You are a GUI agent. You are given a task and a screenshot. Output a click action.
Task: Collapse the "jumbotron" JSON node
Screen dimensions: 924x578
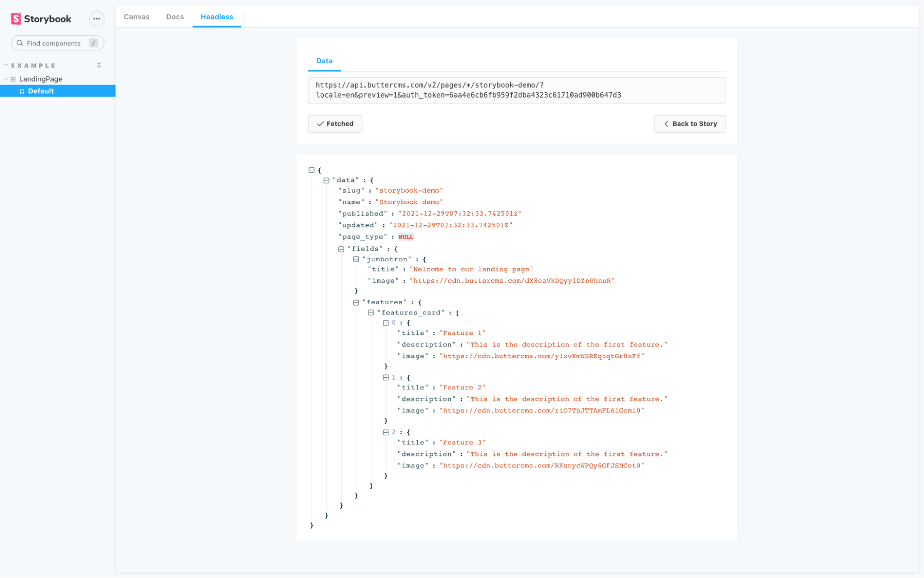pyautogui.click(x=356, y=259)
